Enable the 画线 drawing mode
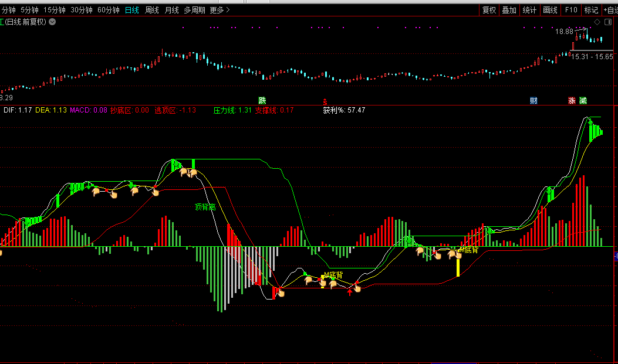Image resolution: width=618 pixels, height=364 pixels. [550, 10]
